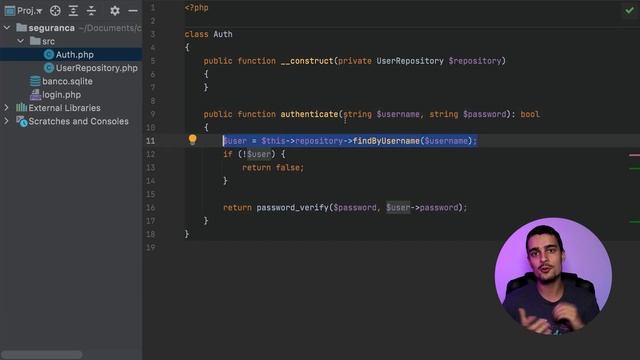Screen dimensions: 640x360
Task: Click the External Libraries bars icon
Action: tap(21, 108)
